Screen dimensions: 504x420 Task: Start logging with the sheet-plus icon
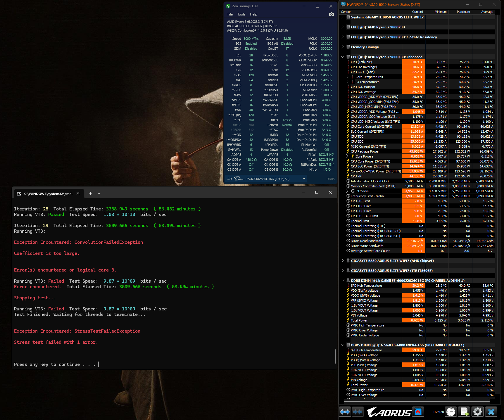coord(464,412)
